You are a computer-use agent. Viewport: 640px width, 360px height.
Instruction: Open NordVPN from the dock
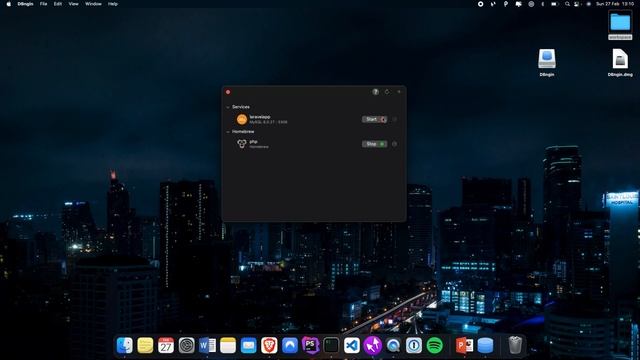pos(290,346)
